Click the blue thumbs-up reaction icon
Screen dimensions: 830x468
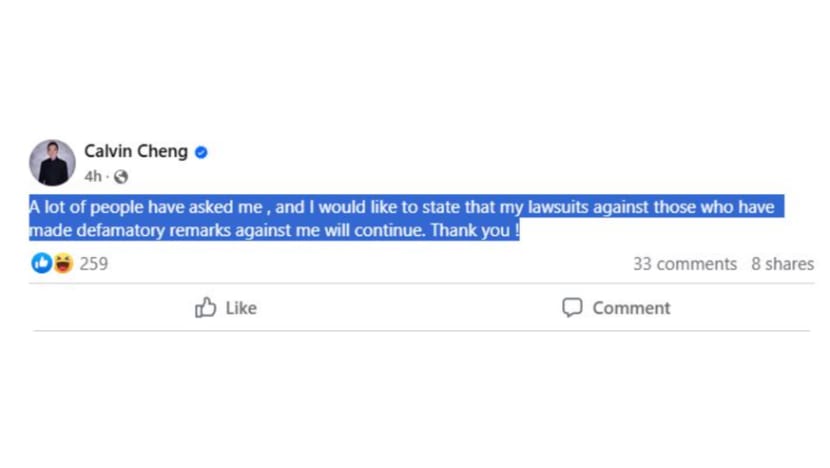[x=42, y=263]
